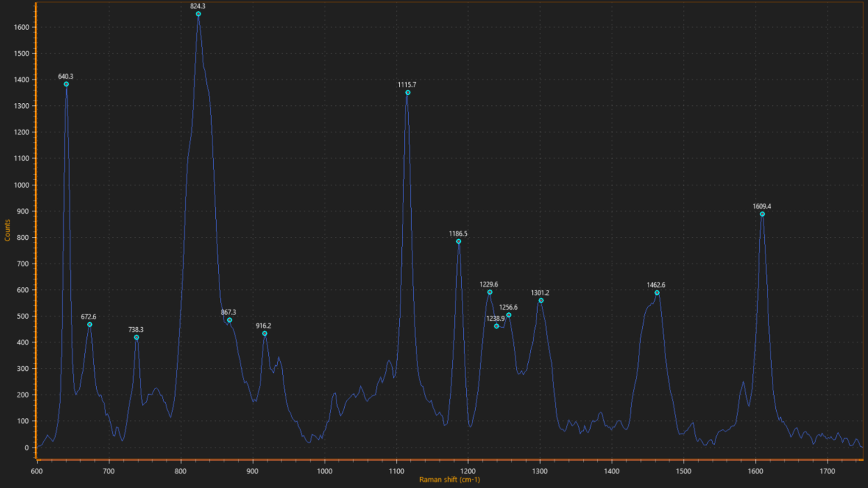Select the peak marker labeled 1115.7
This screenshot has height=488, width=868.
click(x=408, y=93)
